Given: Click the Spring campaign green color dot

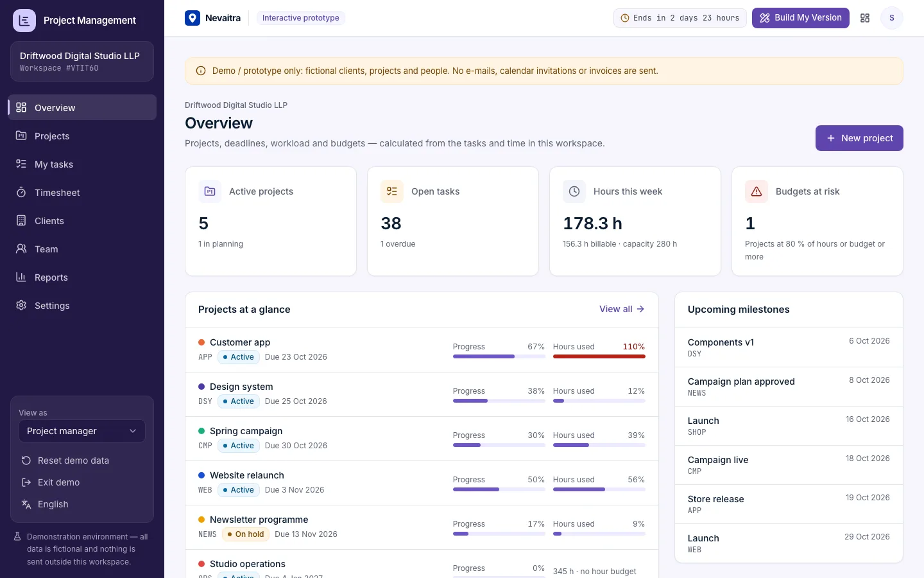Looking at the screenshot, I should [x=201, y=431].
